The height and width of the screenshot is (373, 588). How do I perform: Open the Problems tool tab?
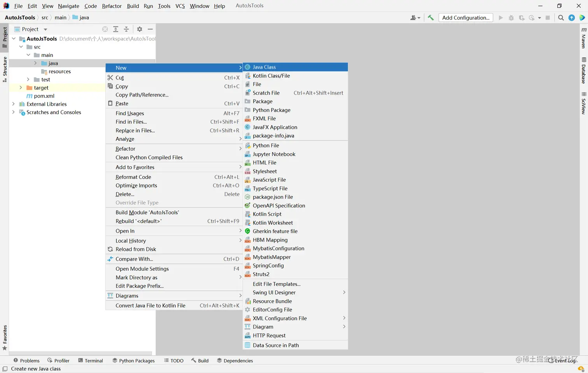pyautogui.click(x=26, y=361)
